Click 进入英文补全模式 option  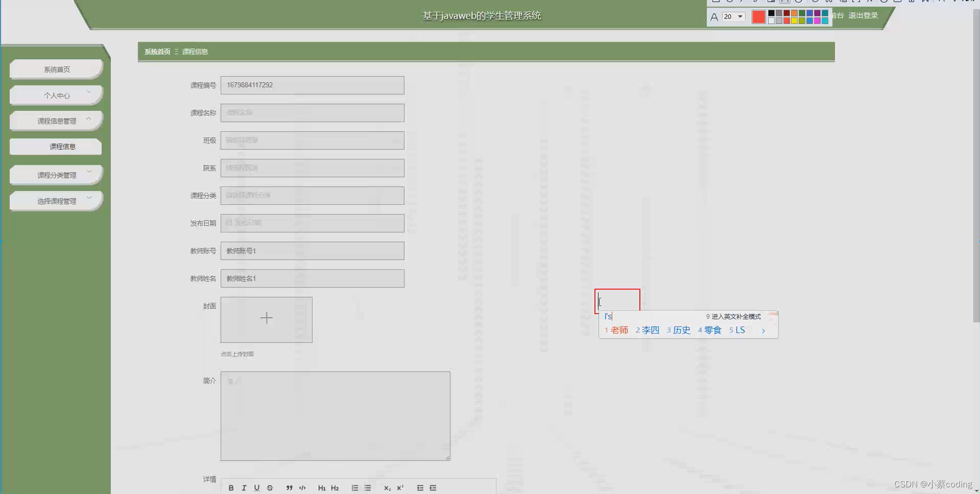click(733, 317)
